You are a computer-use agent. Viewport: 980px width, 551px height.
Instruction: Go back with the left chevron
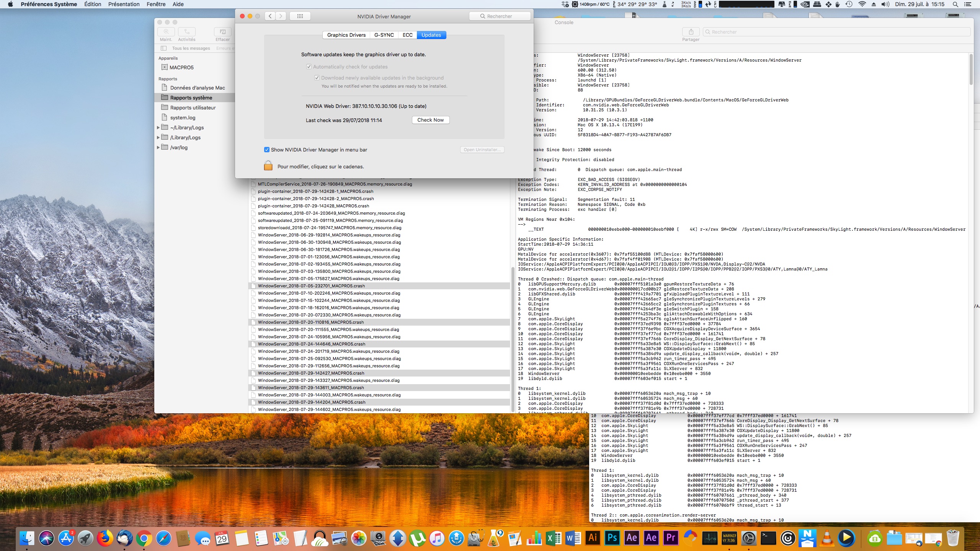(x=270, y=16)
